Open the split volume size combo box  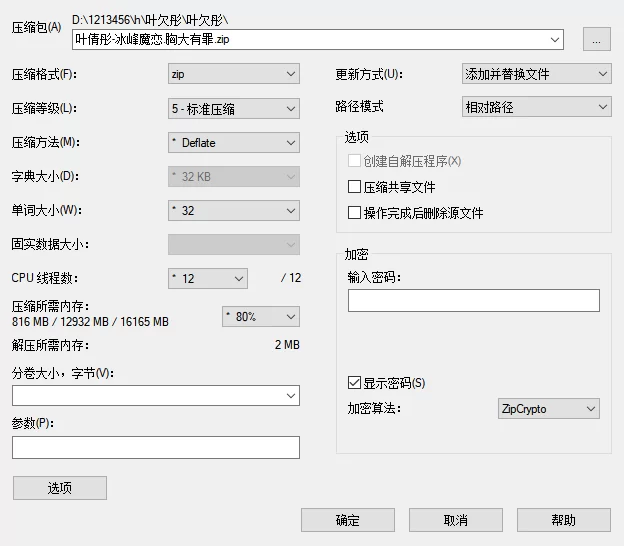156,395
